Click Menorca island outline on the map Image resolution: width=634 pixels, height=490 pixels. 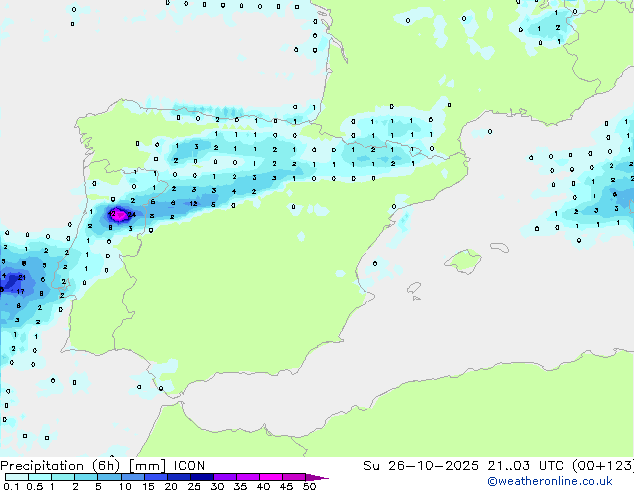499,247
